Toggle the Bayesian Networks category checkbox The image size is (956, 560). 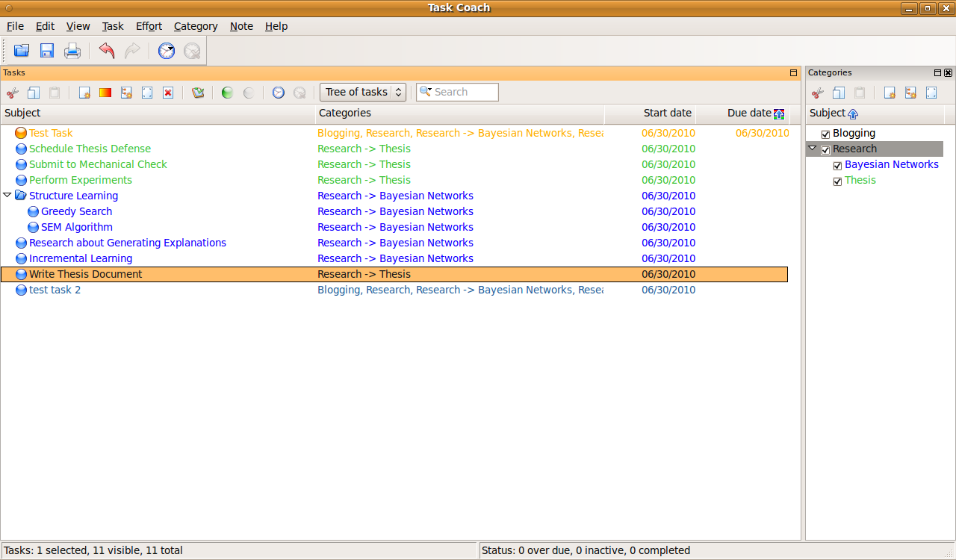point(837,165)
